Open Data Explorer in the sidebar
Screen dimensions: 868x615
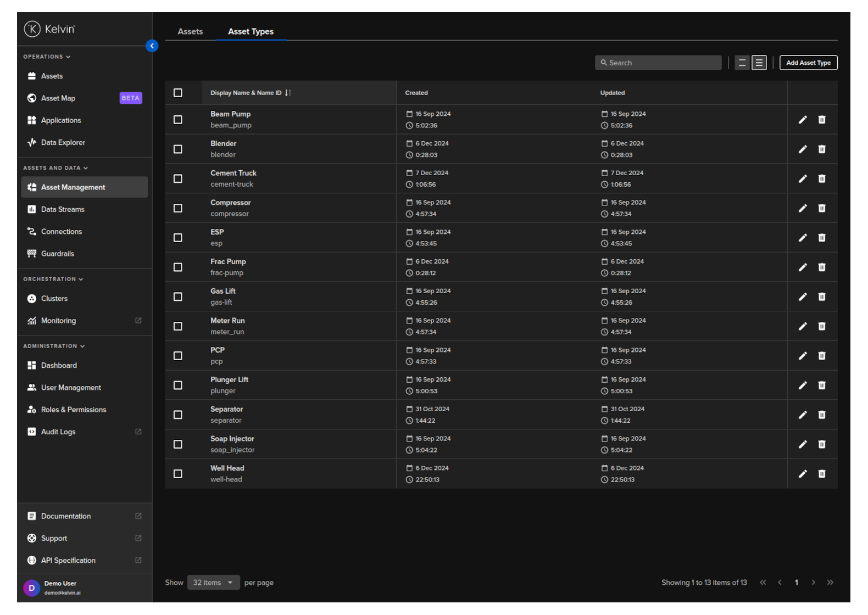63,143
